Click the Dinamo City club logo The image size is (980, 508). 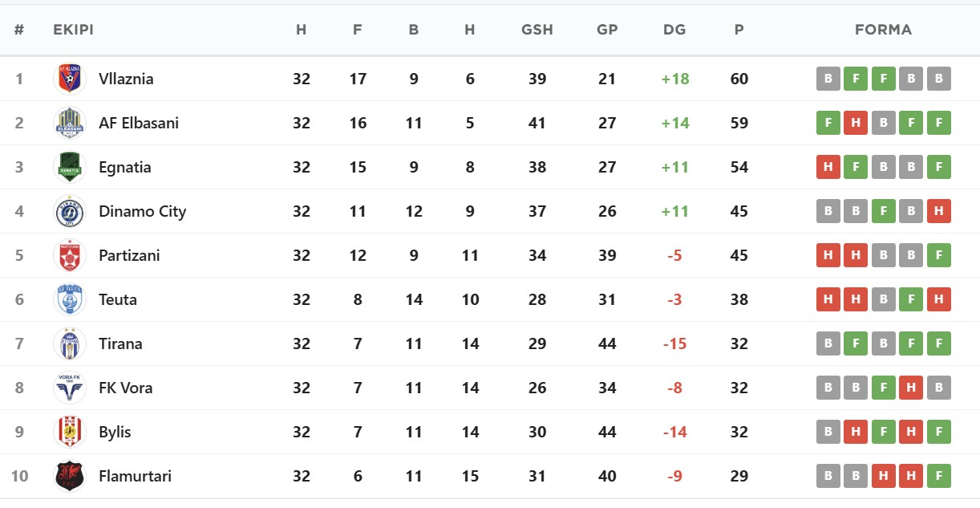pos(70,211)
